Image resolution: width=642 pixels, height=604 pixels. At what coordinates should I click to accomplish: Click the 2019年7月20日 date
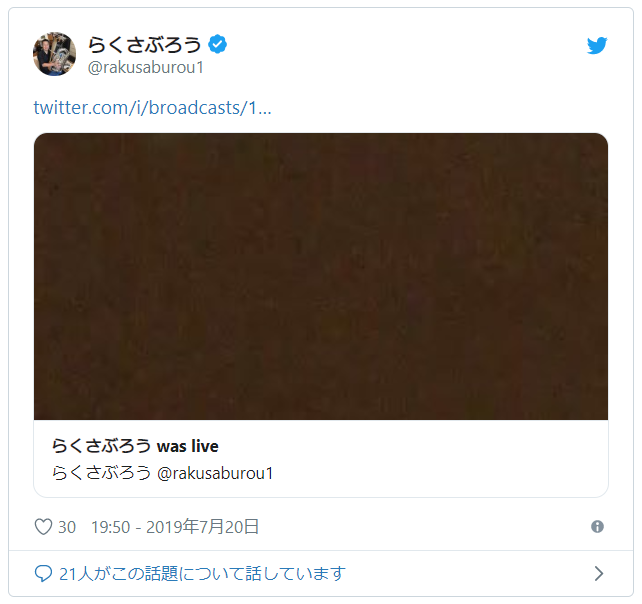click(x=203, y=527)
